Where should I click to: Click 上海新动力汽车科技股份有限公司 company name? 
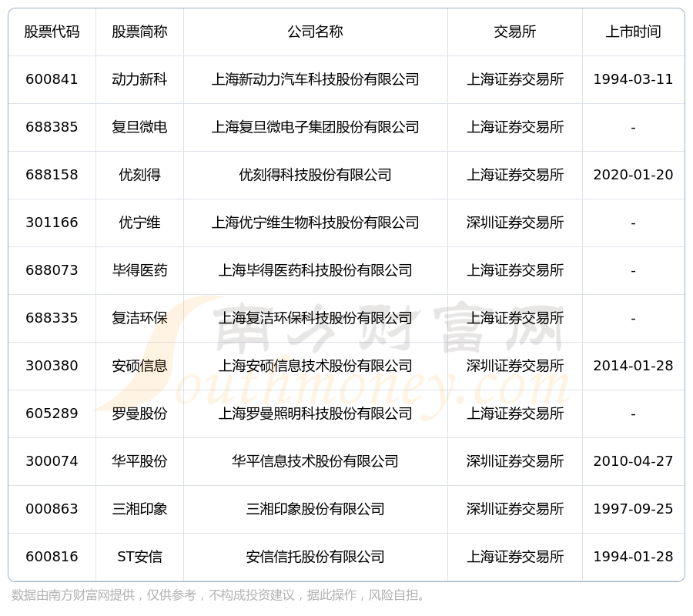pos(316,79)
